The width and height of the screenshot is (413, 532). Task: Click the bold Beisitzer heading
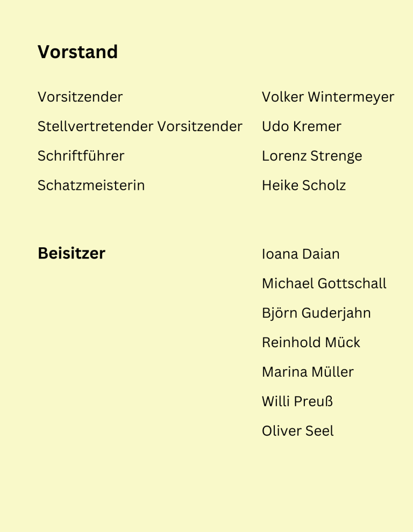point(71,254)
